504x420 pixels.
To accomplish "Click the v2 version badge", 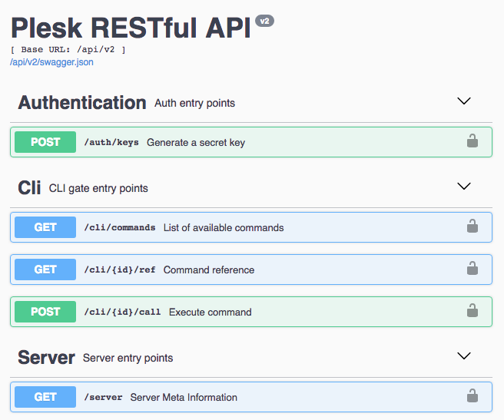I will [264, 21].
